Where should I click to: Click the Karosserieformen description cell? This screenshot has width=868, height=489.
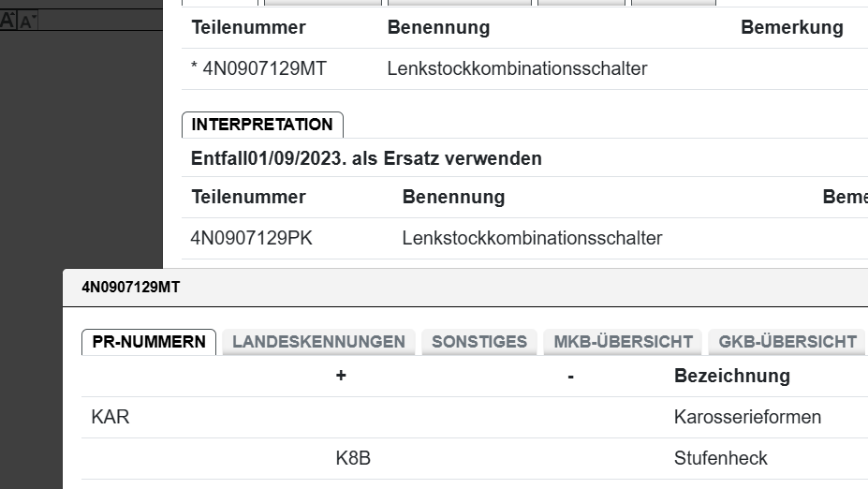tap(746, 417)
